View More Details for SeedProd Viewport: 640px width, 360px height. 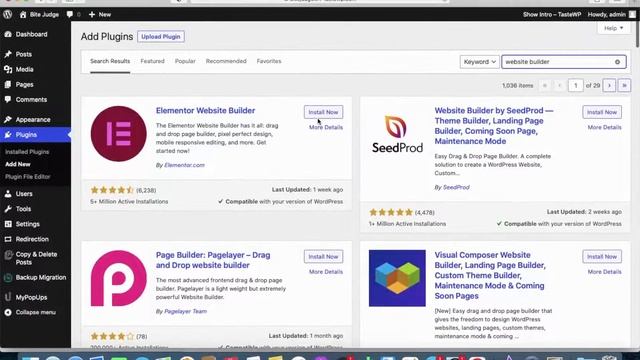coord(604,127)
